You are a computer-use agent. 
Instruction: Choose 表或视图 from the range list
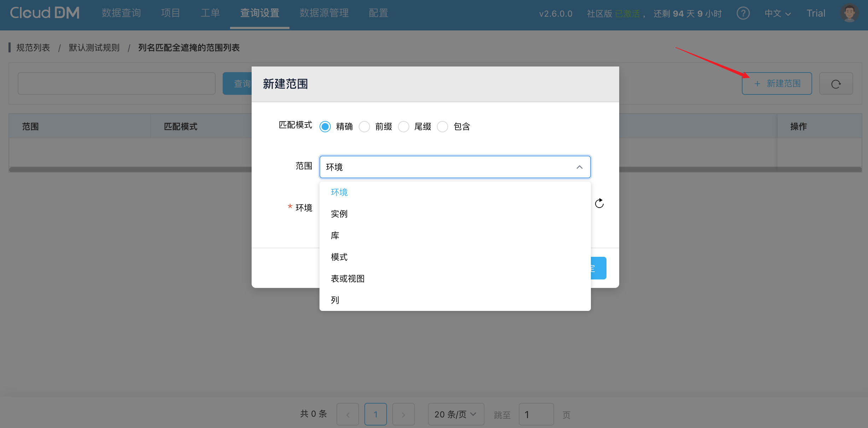coord(348,279)
